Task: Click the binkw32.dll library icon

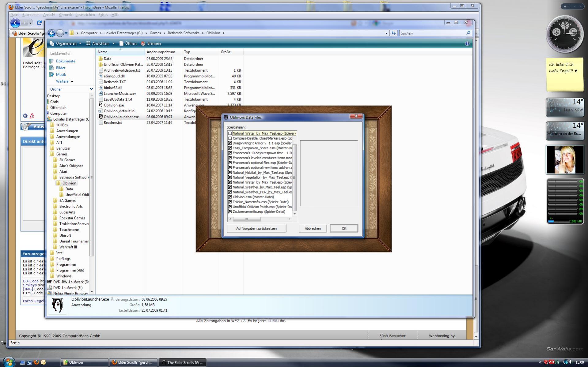Action: pos(101,88)
